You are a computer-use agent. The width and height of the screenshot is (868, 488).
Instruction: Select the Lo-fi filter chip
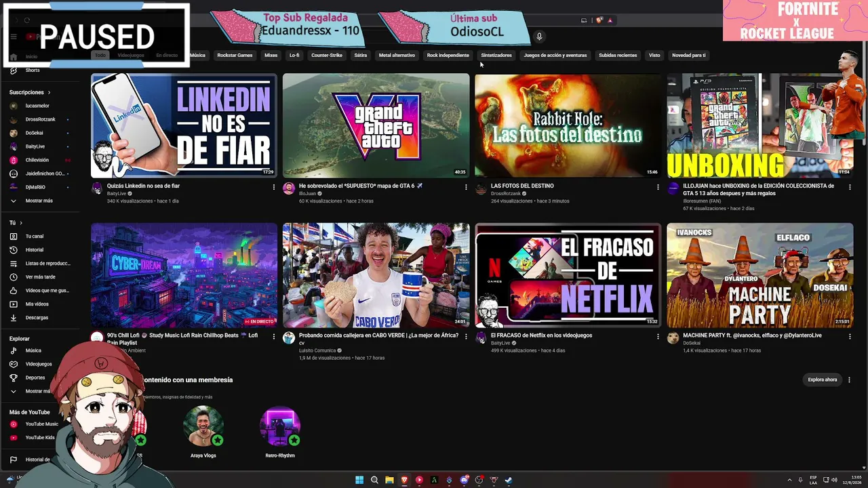point(294,56)
